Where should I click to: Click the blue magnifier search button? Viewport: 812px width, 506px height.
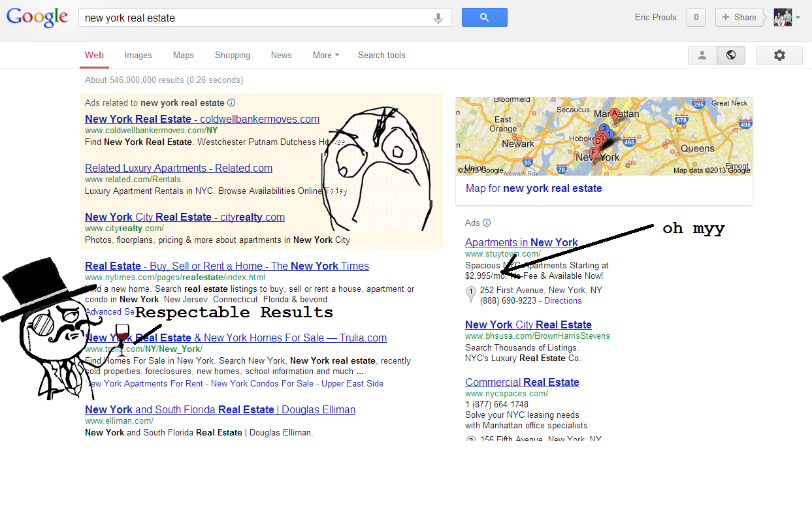pos(484,18)
